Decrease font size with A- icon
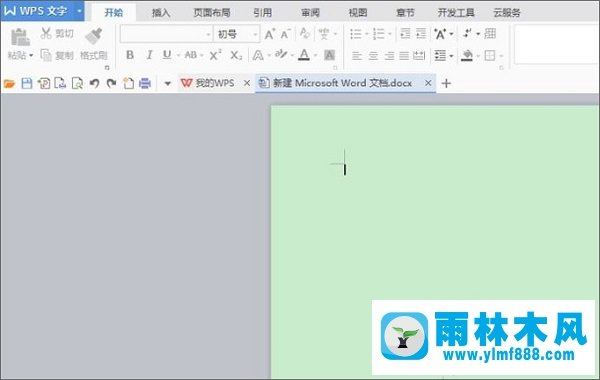The height and width of the screenshot is (380, 600). point(285,34)
